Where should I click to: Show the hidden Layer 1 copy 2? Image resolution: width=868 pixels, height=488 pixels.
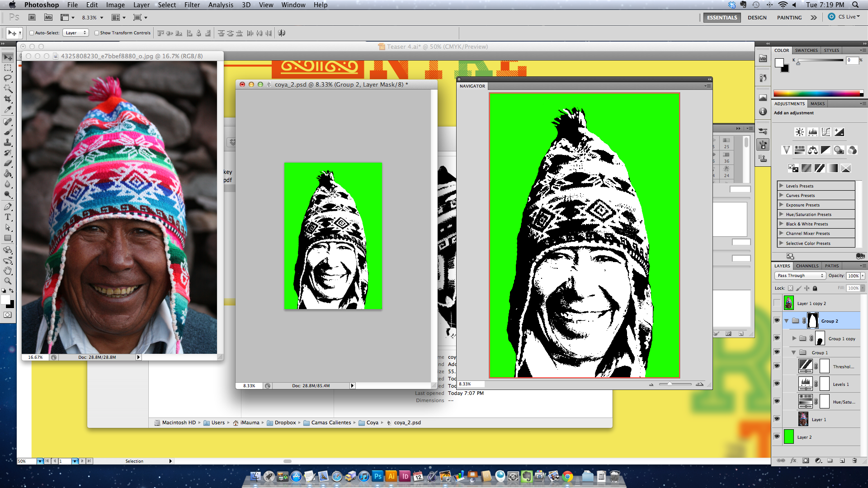tap(777, 303)
